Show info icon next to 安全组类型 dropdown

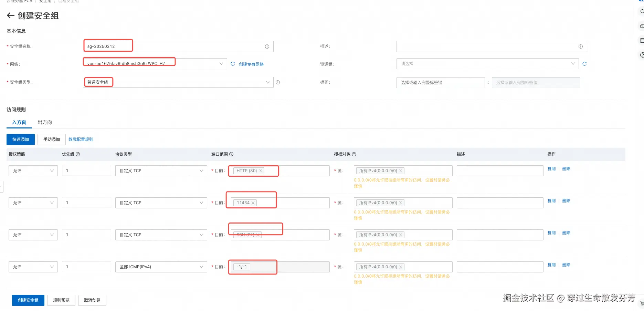click(x=278, y=82)
